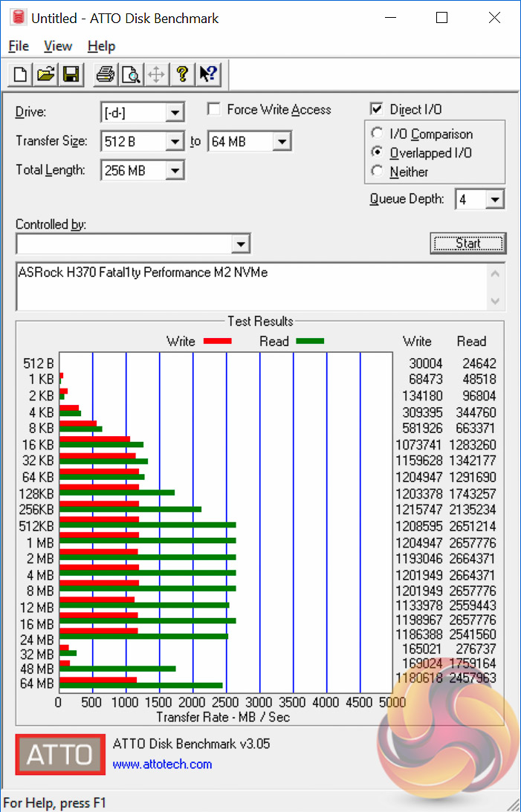The width and height of the screenshot is (521, 812).
Task: Click the green Read legend swatch
Action: tap(310, 341)
